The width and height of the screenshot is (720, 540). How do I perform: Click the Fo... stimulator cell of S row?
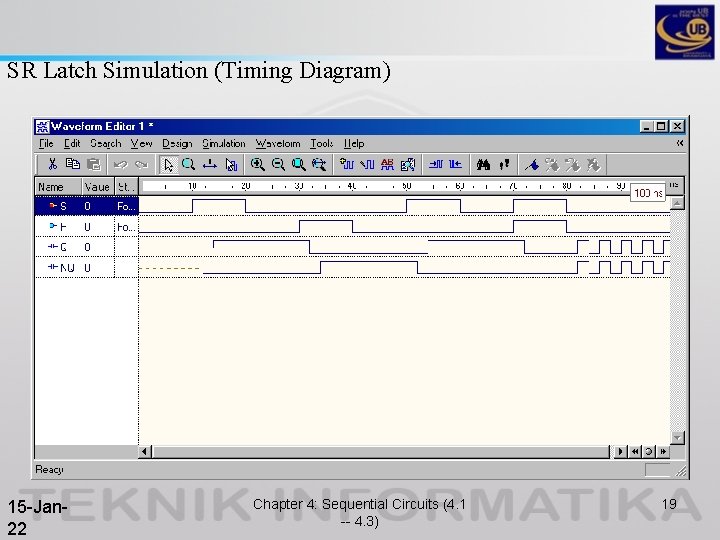tap(126, 206)
